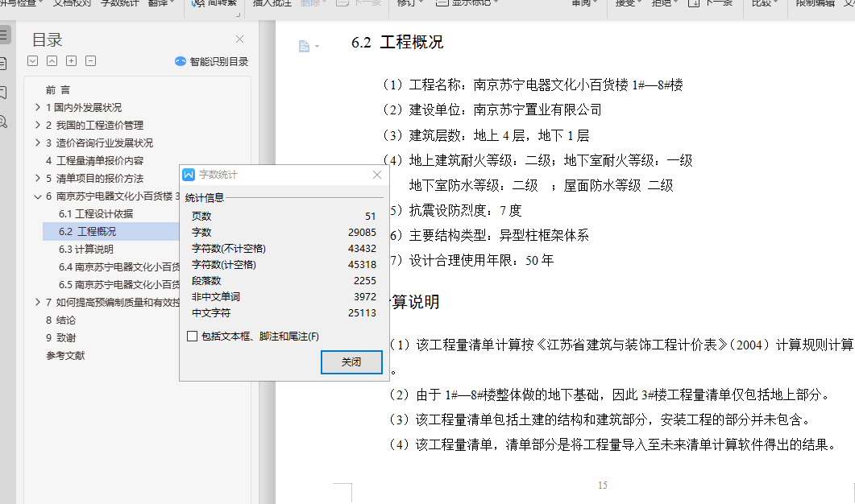The image size is (855, 504).
Task: Select 1 国内外发展状况 in the outline
Action: coord(84,107)
